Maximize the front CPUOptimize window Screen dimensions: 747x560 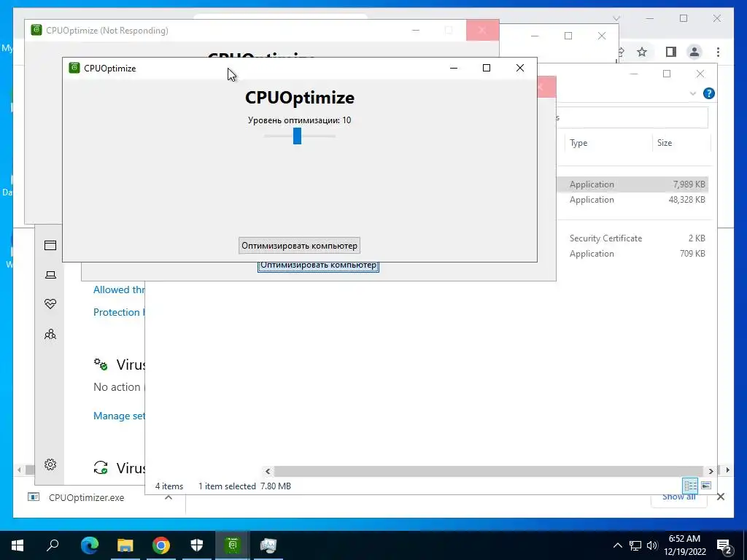click(487, 68)
